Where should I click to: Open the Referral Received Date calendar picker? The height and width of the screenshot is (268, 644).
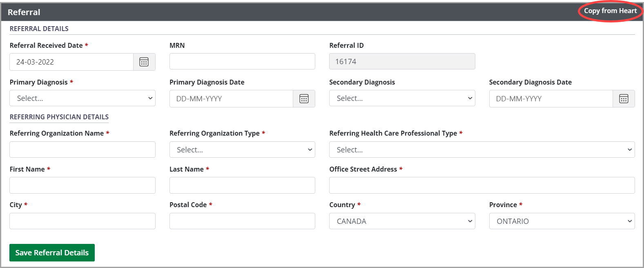[144, 62]
